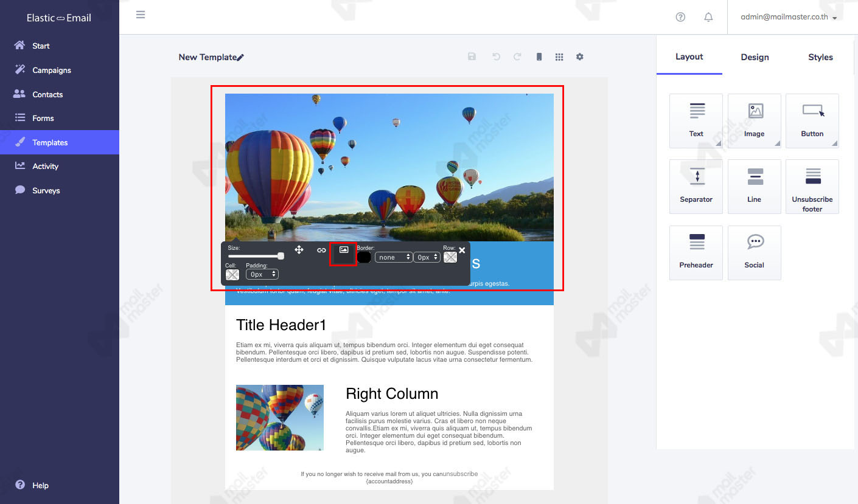
Task: Select the Button layout block
Action: pyautogui.click(x=812, y=121)
